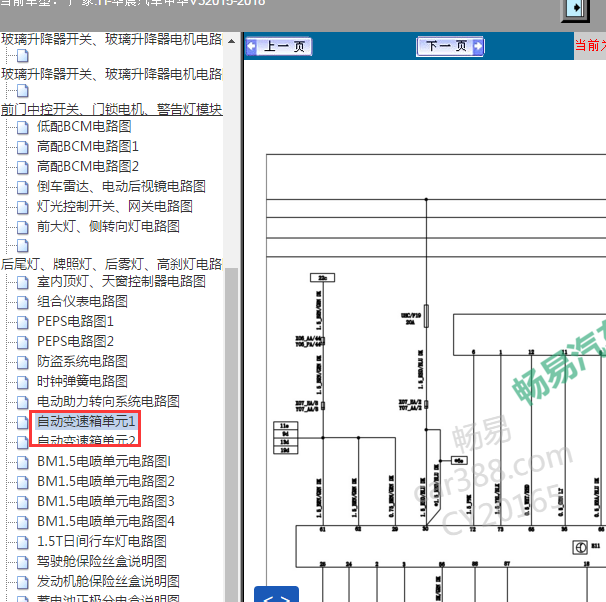The image size is (606, 602).
Task: Open 灯光控制开关、网关电路图 item
Action: 115,207
